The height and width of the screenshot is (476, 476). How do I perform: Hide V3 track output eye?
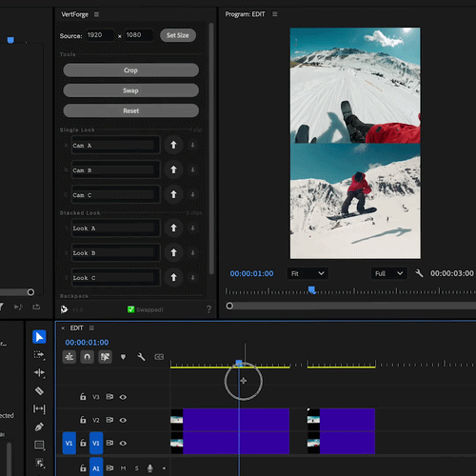(123, 397)
